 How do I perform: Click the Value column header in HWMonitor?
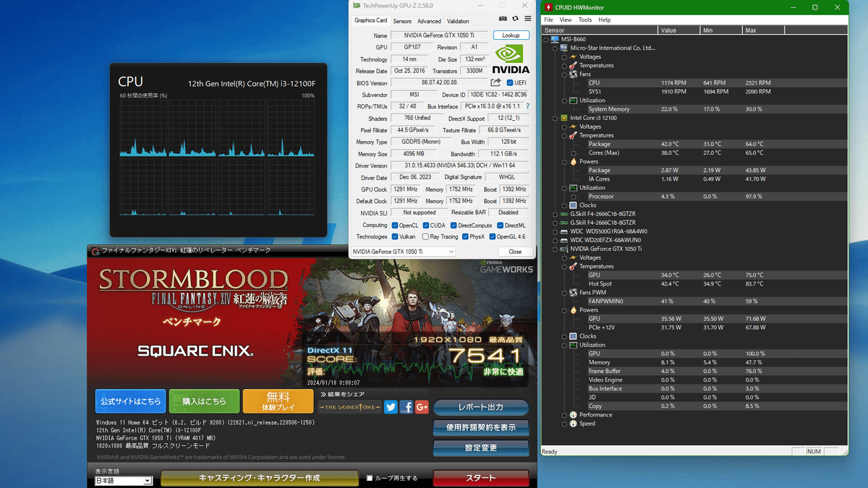[x=678, y=30]
